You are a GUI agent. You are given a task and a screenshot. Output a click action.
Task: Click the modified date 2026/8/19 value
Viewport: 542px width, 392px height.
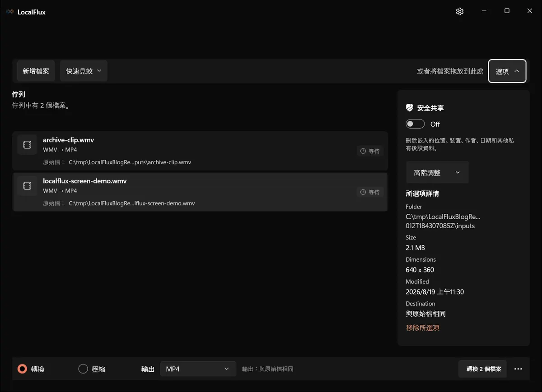click(435, 292)
